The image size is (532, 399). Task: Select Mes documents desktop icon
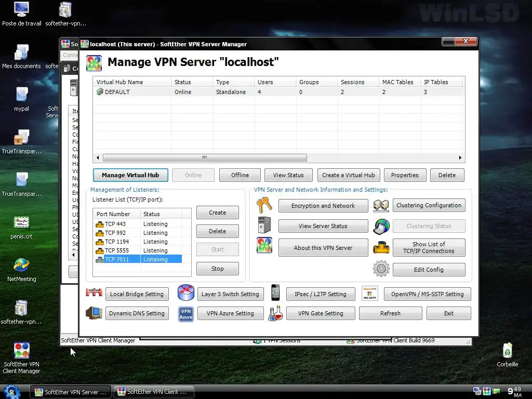[21, 57]
